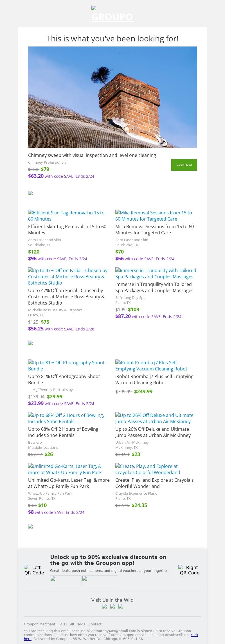Open the Gift Cards footer link
Image resolution: width=225 pixels, height=644 pixels.
(x=76, y=624)
